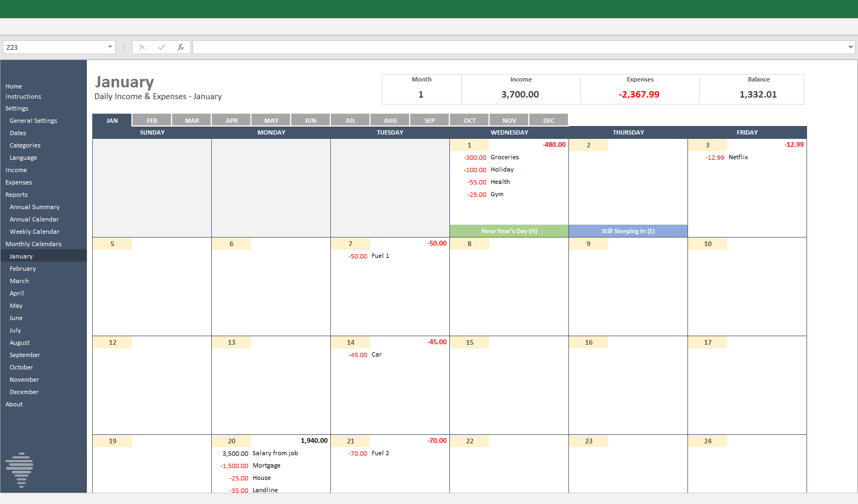Click the Holiday entry on day 1
Viewport: 858px width, 504px height.
(502, 169)
